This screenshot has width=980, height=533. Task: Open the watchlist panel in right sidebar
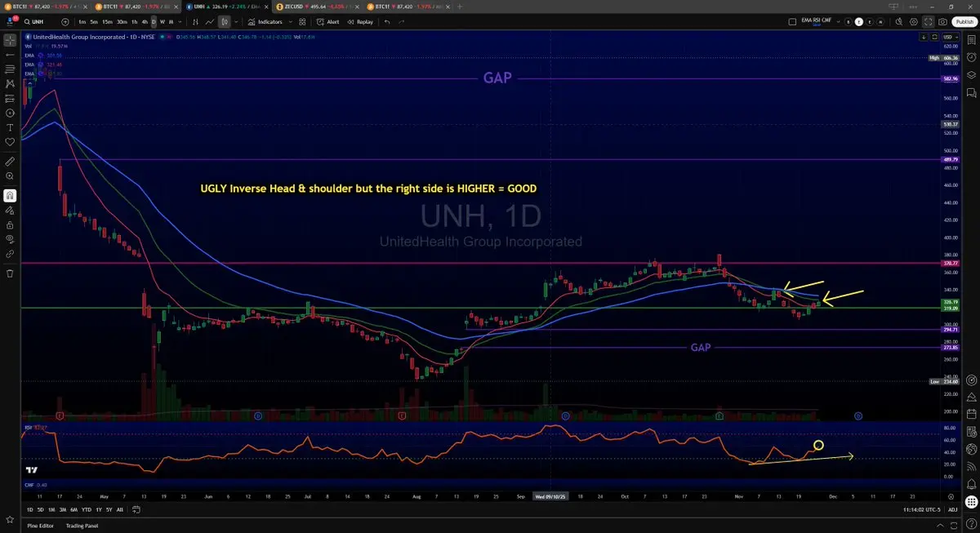[x=972, y=39]
